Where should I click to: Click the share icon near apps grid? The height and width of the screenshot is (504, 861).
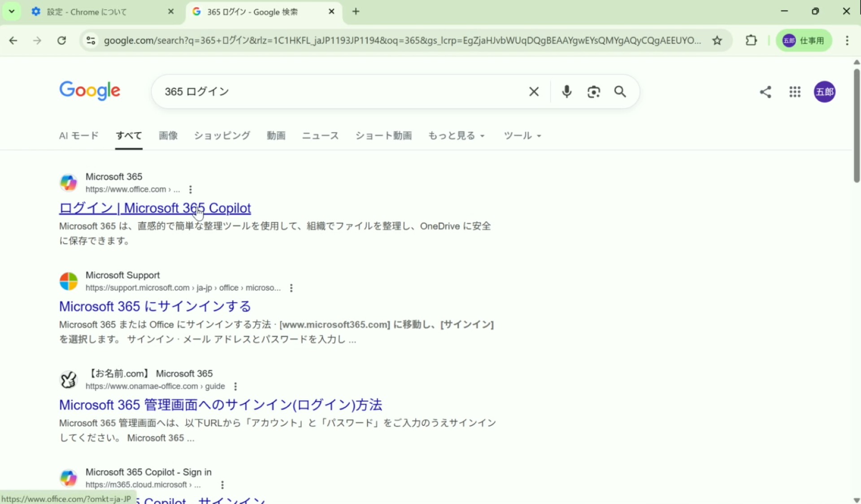[x=765, y=92]
